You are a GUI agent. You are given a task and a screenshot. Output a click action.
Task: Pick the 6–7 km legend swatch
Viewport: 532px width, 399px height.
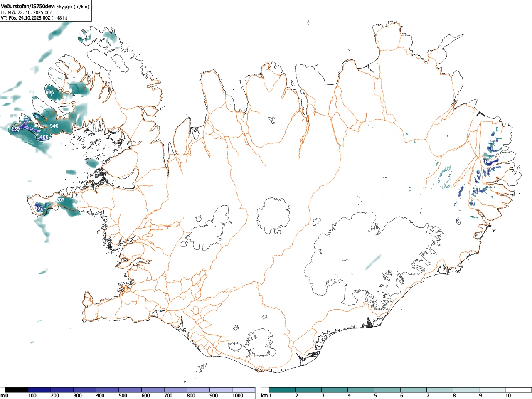pyautogui.click(x=414, y=390)
